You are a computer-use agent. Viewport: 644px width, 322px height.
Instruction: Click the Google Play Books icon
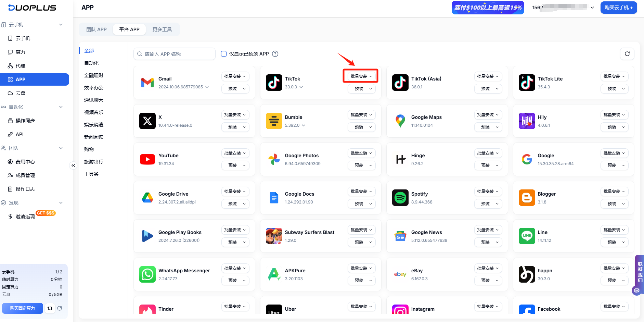tap(147, 236)
